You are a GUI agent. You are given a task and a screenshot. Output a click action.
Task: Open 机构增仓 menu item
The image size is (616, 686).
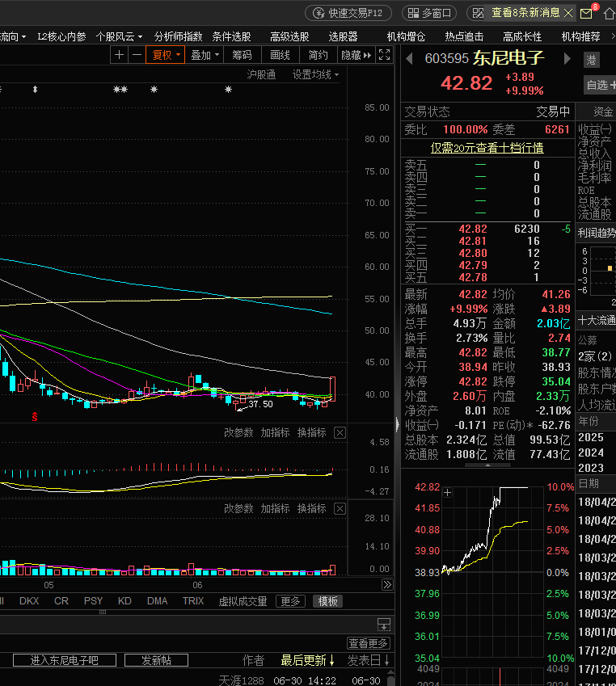[x=407, y=36]
